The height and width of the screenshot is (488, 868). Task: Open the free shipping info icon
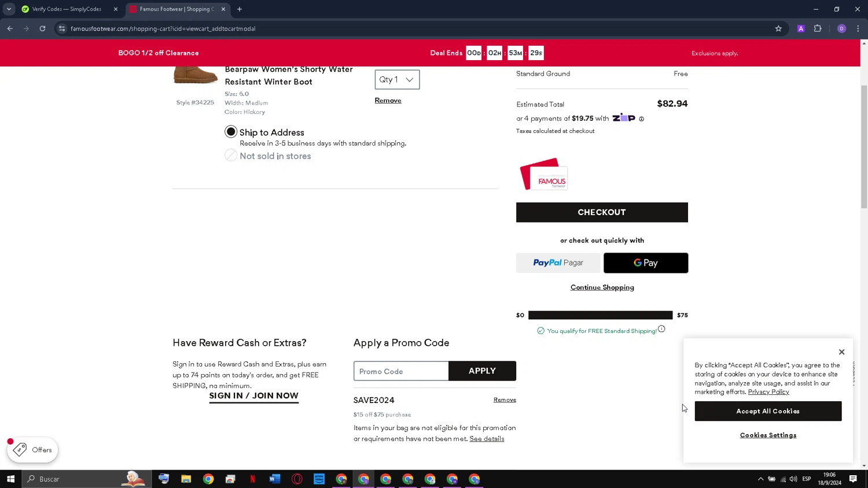pos(661,329)
